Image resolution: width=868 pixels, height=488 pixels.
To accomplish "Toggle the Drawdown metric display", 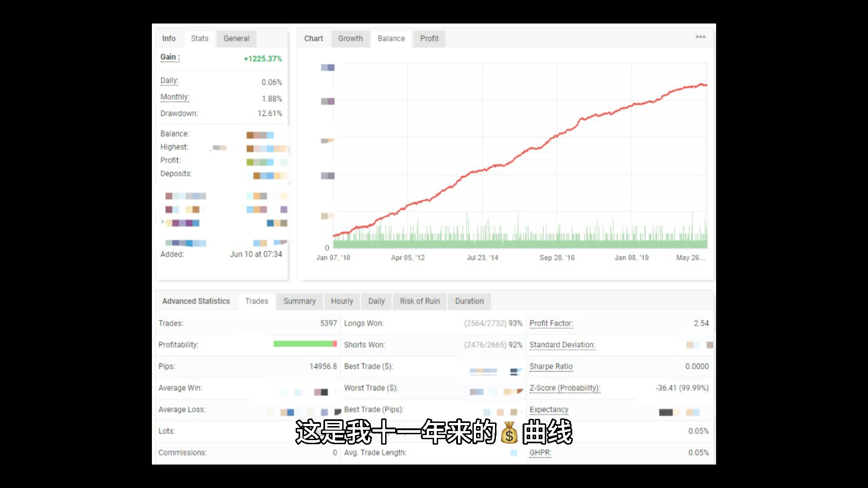I will click(x=178, y=113).
